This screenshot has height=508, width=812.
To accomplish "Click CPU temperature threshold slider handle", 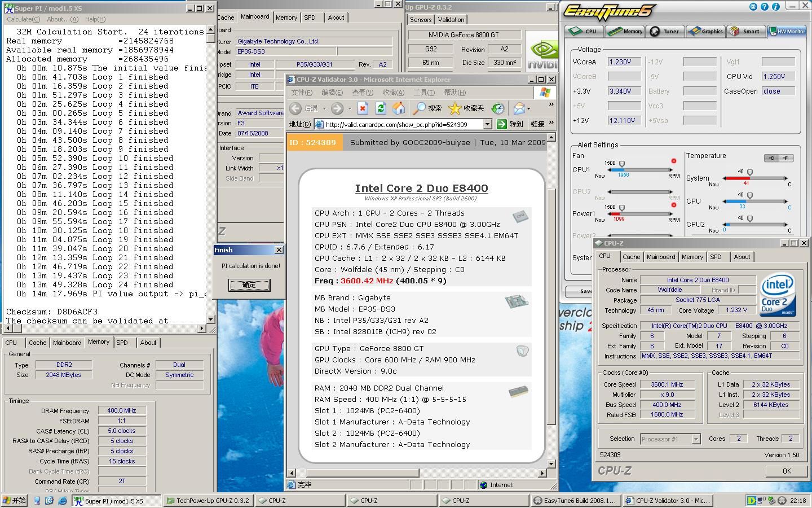I will pyautogui.click(x=750, y=195).
